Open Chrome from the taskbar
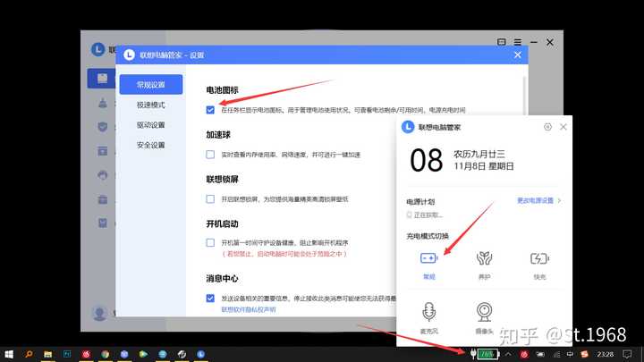Screen dimensions: 644x362 [106, 354]
